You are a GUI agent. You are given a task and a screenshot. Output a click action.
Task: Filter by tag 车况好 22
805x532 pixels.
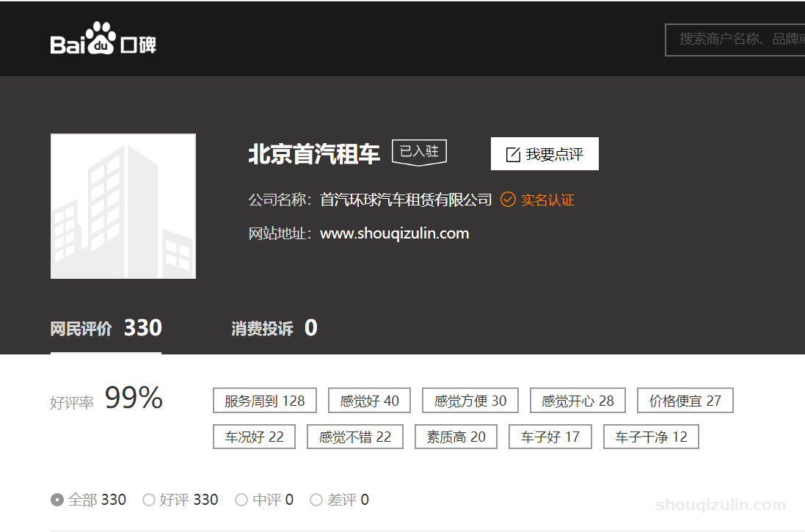click(254, 437)
